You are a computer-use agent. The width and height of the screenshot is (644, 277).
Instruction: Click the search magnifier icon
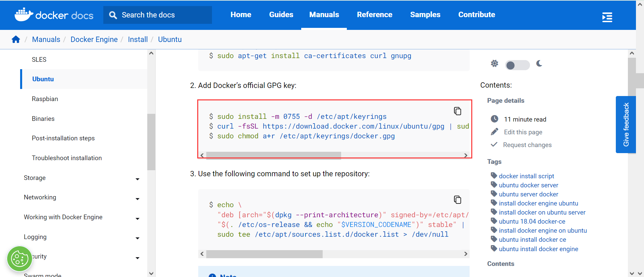coord(113,15)
